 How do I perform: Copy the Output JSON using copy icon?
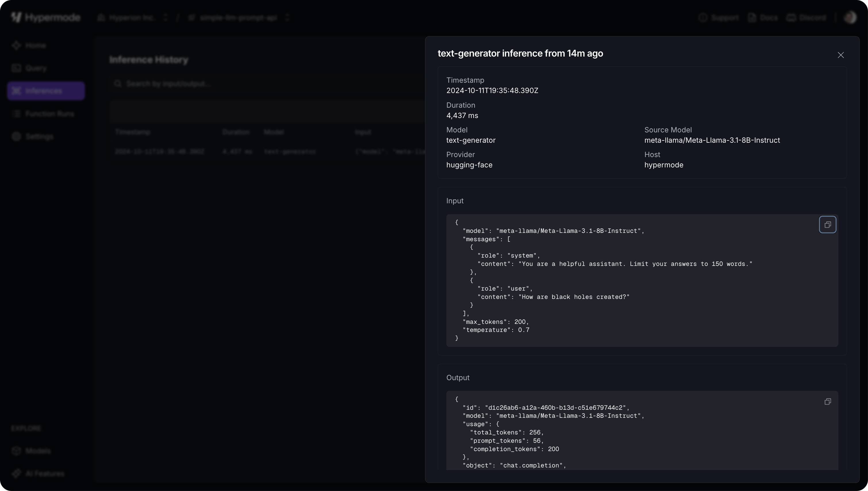click(x=827, y=401)
